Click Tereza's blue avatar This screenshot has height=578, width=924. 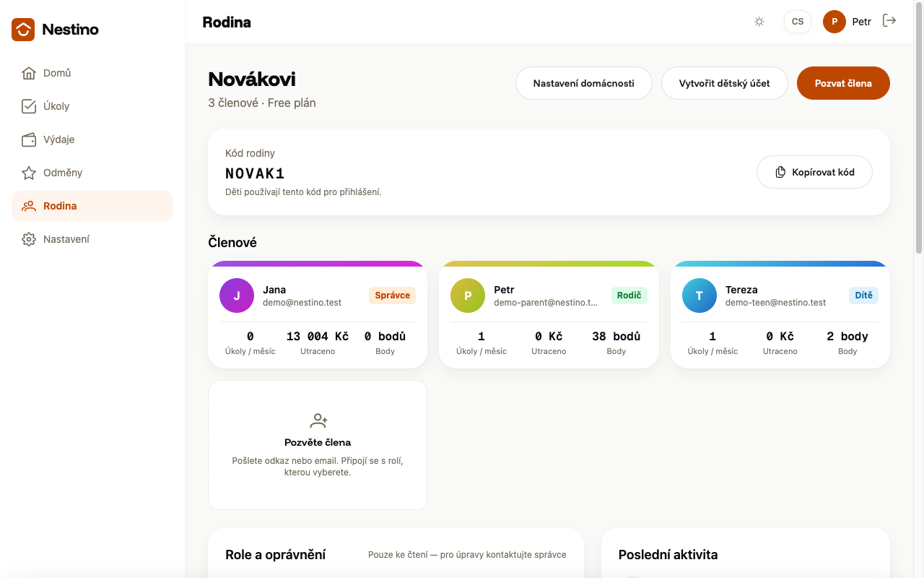[x=699, y=296]
